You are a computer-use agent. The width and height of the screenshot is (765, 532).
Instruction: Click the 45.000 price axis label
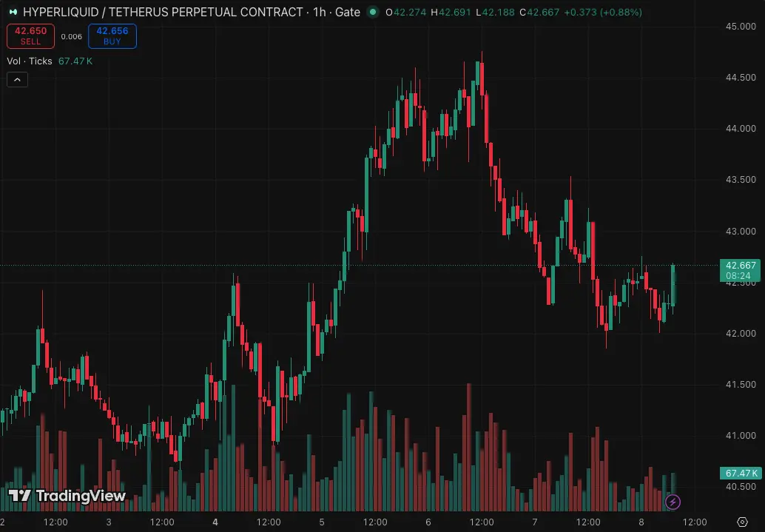(x=741, y=26)
